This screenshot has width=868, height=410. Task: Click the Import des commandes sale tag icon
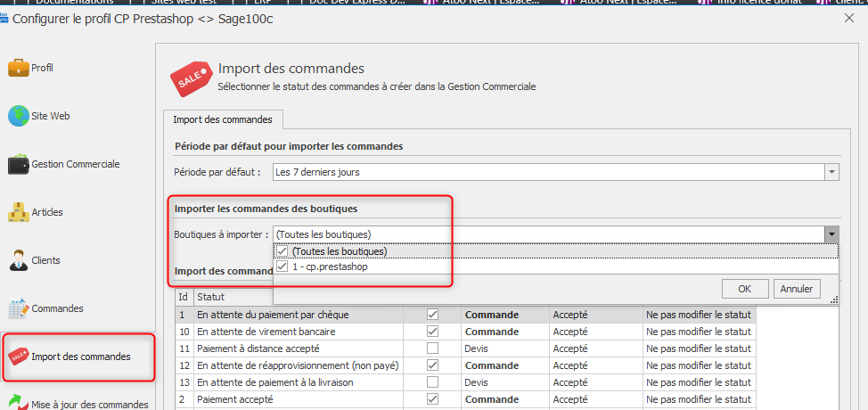[x=18, y=357]
